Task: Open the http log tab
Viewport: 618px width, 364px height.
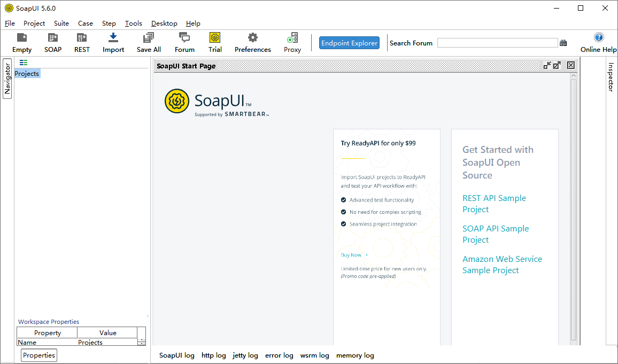Action: (x=214, y=355)
